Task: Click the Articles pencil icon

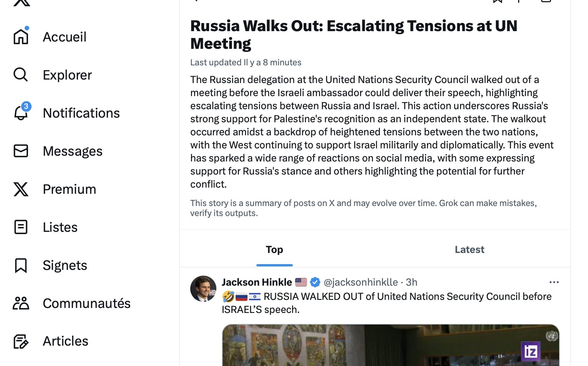Action: pos(21,341)
